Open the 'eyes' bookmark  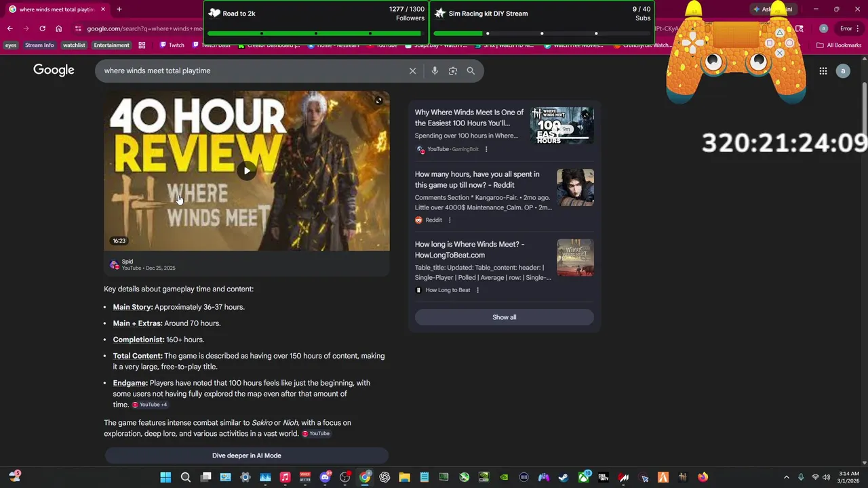pos(11,45)
